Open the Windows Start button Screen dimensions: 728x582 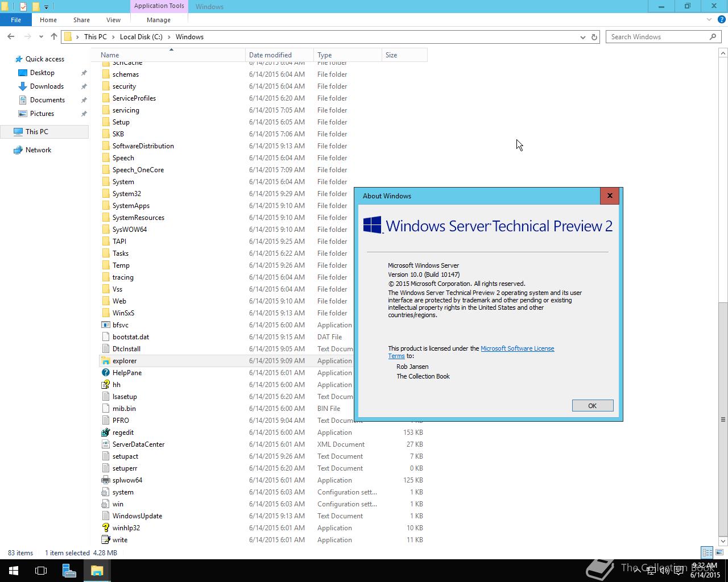[14, 571]
